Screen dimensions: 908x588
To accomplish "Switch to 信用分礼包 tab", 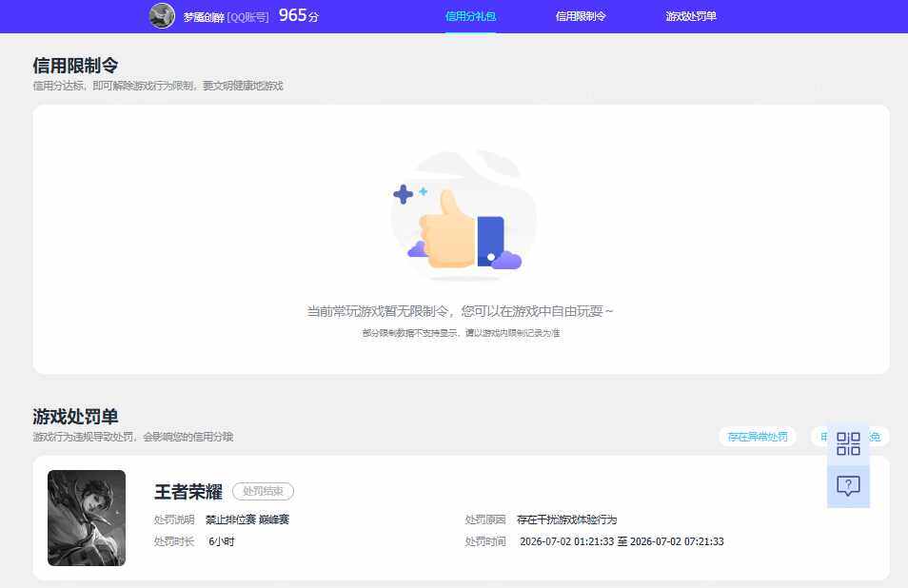I will [x=470, y=16].
